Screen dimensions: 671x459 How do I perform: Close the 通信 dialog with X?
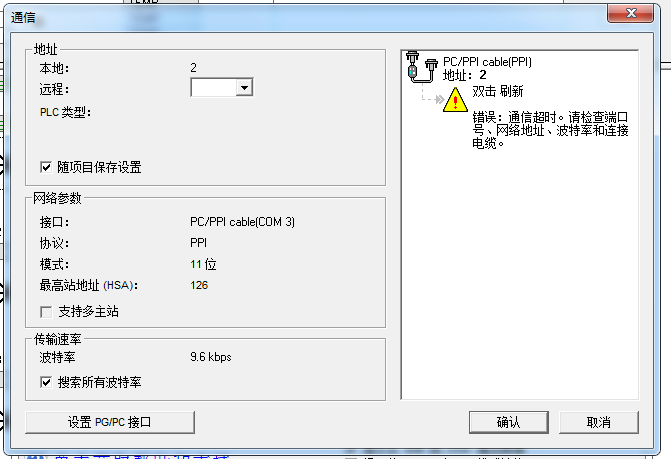coord(630,13)
